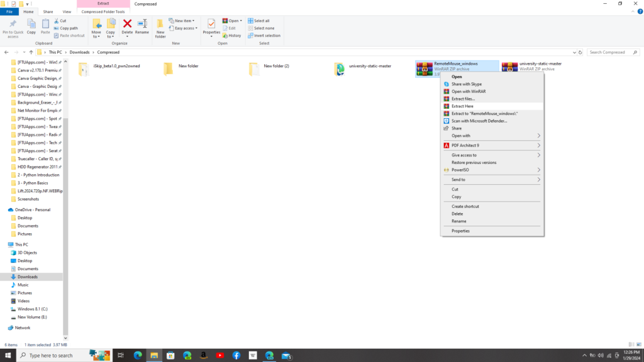The height and width of the screenshot is (362, 644).
Task: Open Network in the navigation pane
Action: tap(23, 328)
